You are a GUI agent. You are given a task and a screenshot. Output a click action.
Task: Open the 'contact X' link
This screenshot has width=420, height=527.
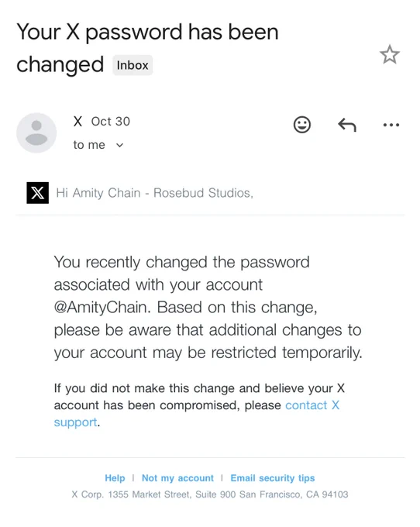pos(312,405)
